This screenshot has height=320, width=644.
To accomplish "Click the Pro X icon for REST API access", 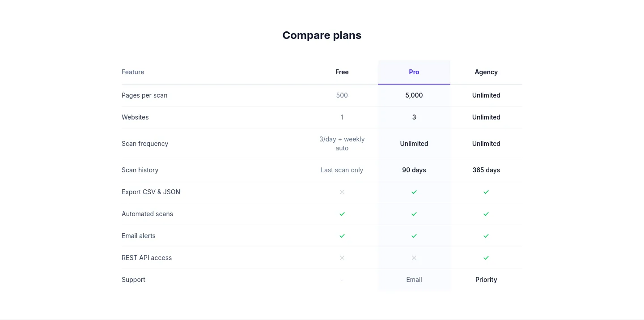I will coord(414,258).
